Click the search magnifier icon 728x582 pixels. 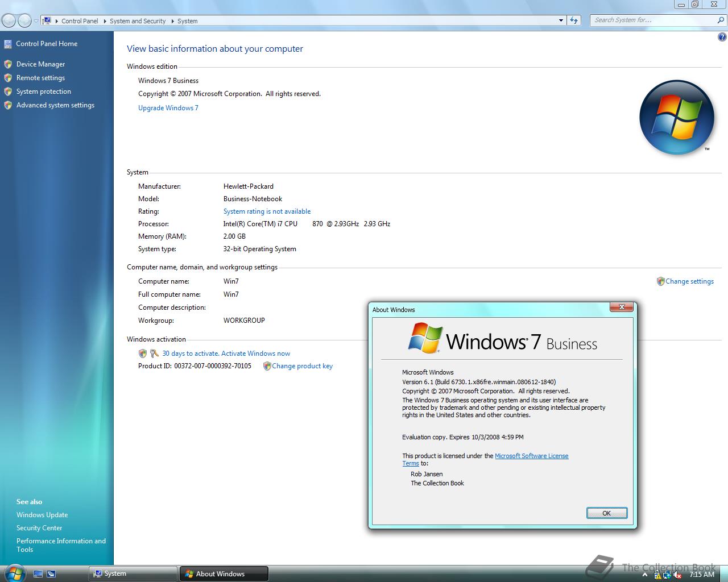tap(721, 20)
